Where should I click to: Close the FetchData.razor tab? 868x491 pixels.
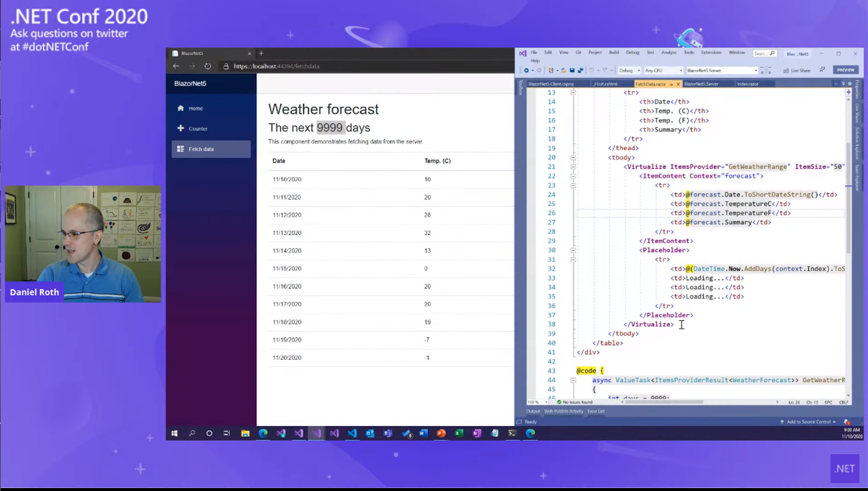678,84
